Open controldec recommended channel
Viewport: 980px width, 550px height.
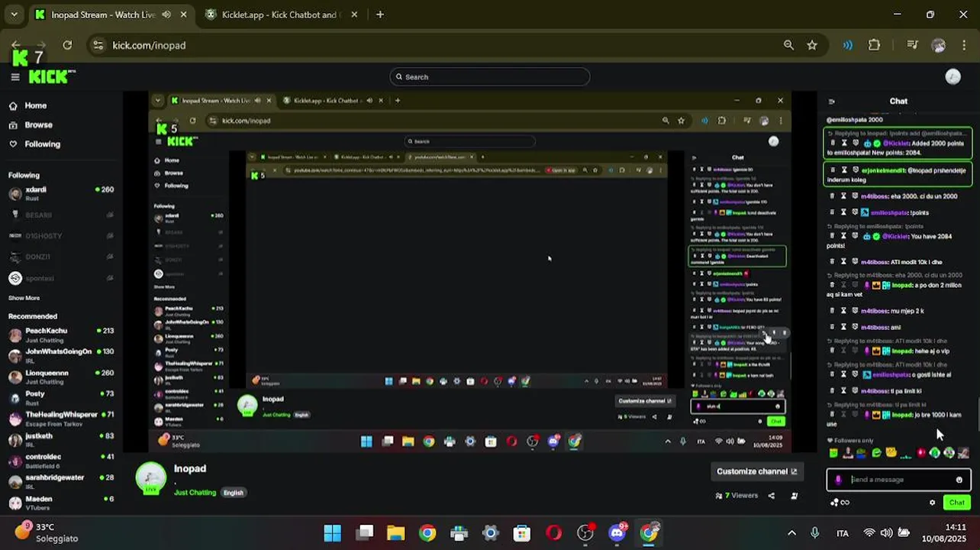click(x=61, y=461)
